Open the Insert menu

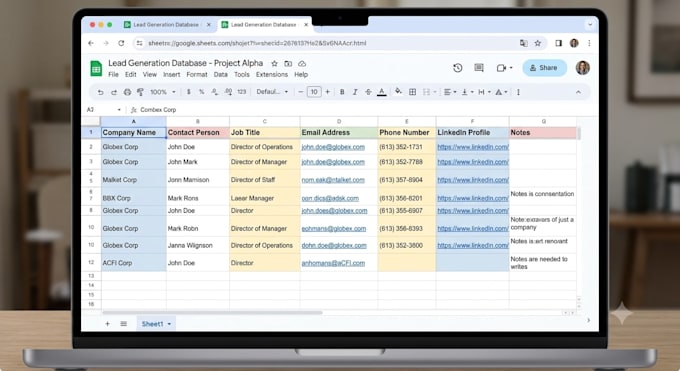tap(172, 75)
